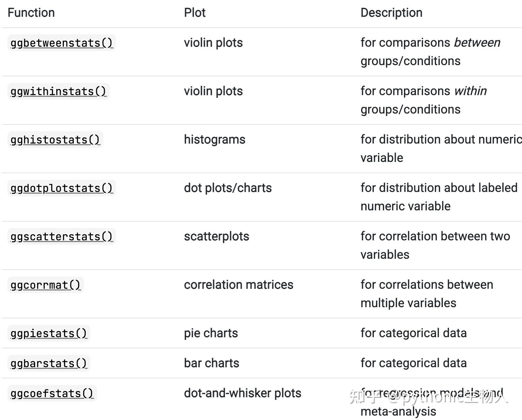Click the correlation matrices cell
522x420 pixels.
click(x=238, y=285)
